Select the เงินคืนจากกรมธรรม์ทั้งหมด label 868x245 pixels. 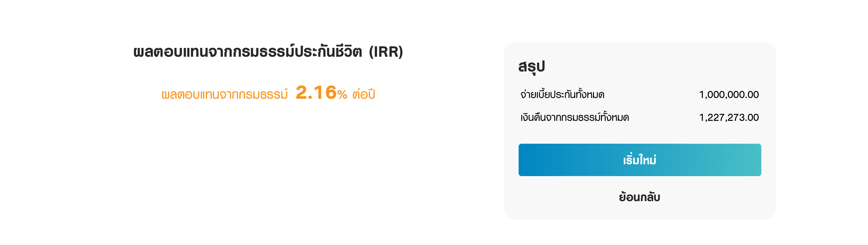pos(574,118)
